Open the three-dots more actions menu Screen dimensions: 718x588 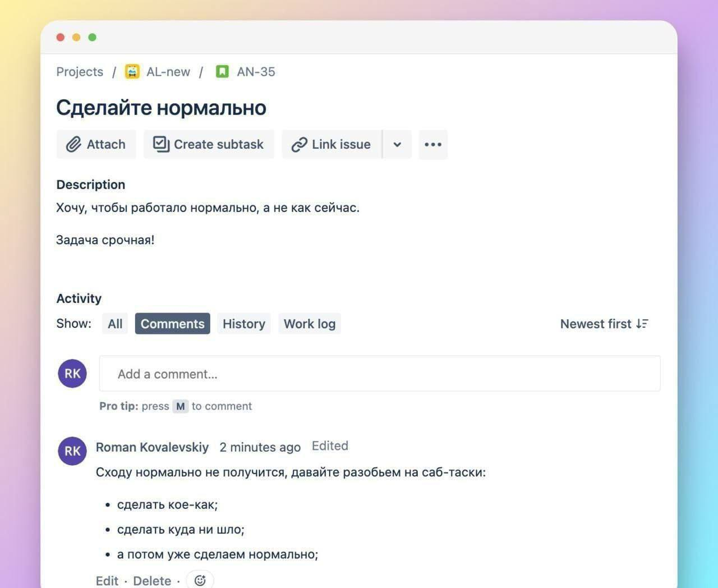(433, 144)
